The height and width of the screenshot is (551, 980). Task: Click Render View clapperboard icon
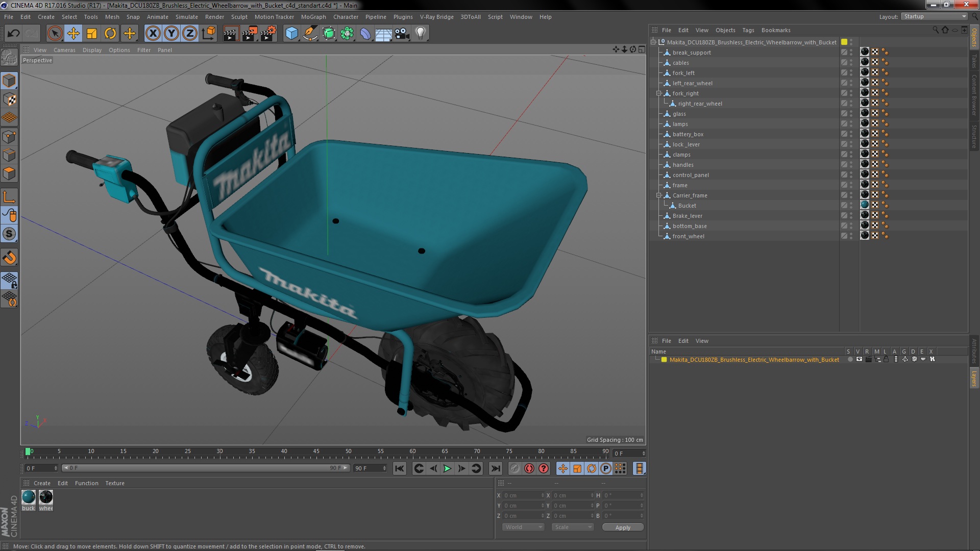(x=231, y=34)
